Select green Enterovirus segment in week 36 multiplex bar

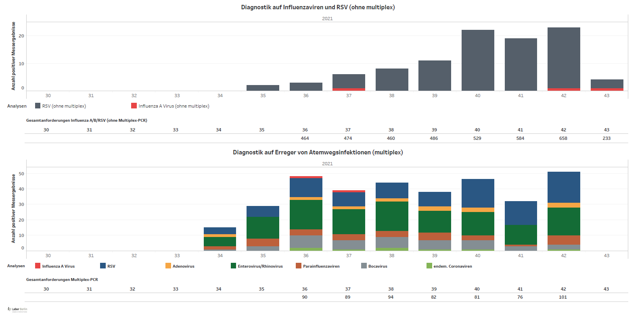306,214
